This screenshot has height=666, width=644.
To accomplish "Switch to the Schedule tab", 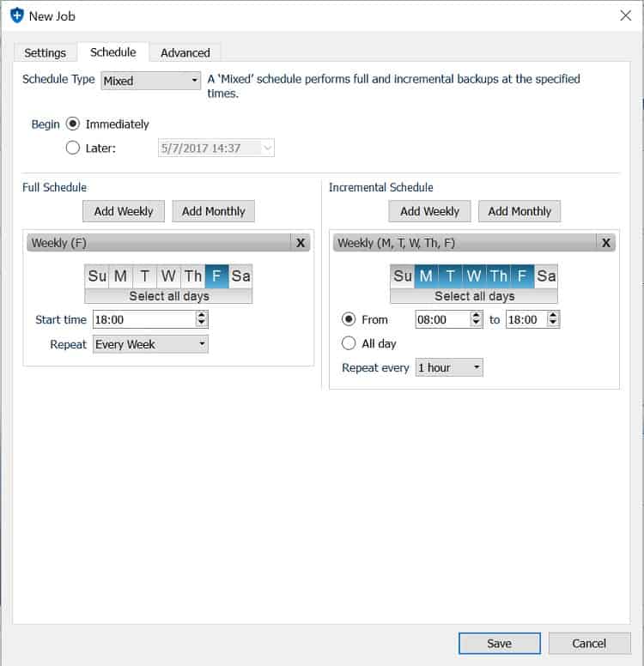I will point(113,51).
